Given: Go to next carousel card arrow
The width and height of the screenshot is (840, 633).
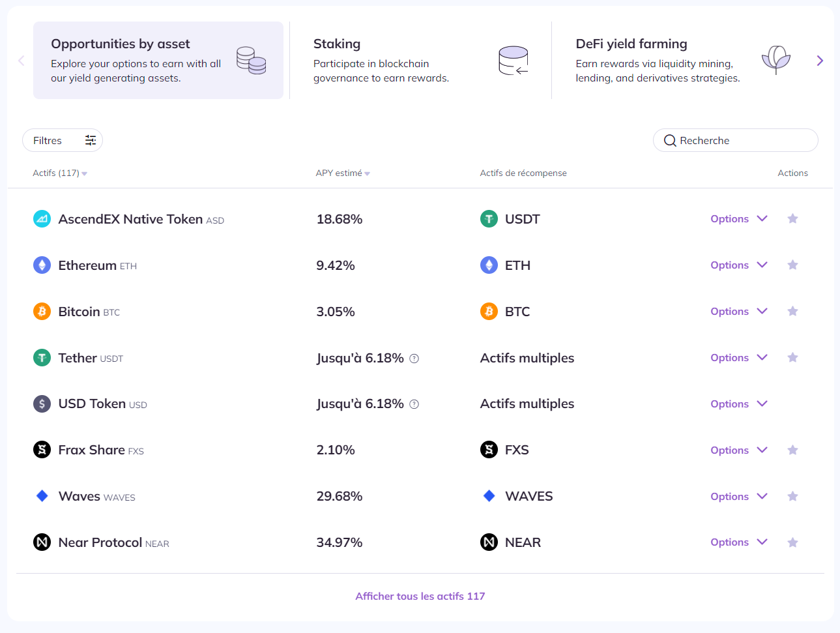Looking at the screenshot, I should (x=820, y=61).
